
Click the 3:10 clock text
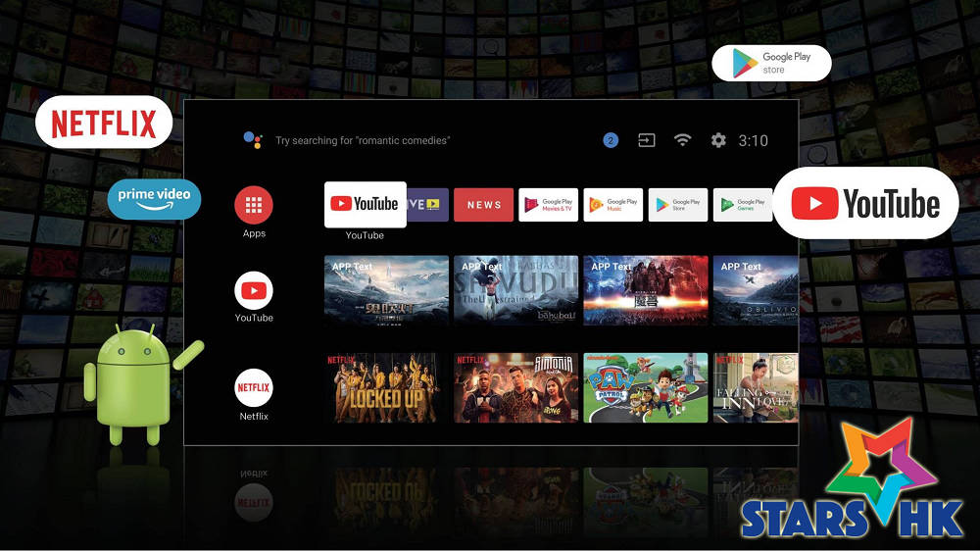point(753,141)
